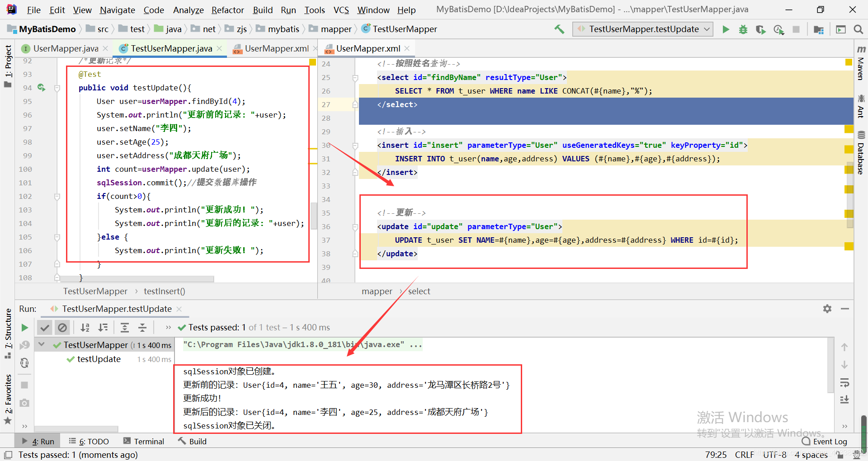Image resolution: width=868 pixels, height=461 pixels.
Task: Click Expand All icon in Run toolbar
Action: pyautogui.click(x=125, y=328)
